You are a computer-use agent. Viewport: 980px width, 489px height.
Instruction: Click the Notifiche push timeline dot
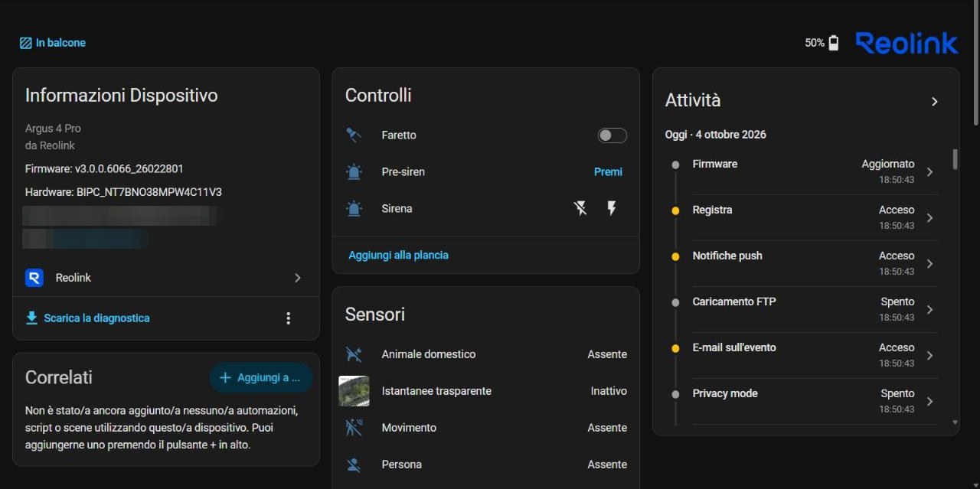click(x=675, y=256)
